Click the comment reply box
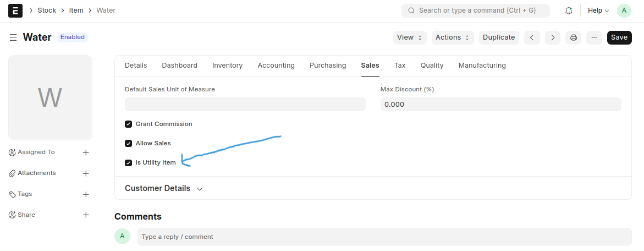This screenshot has height=251, width=644. [x=384, y=237]
